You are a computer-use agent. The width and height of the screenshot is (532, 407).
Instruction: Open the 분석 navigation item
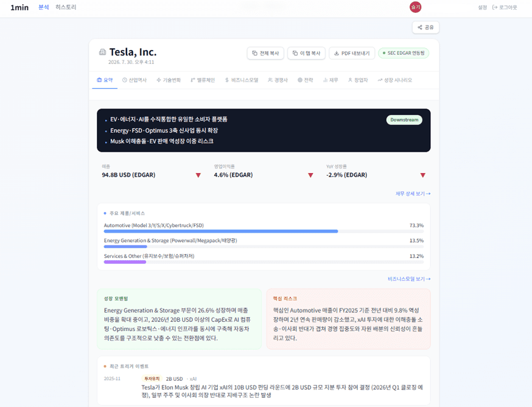(44, 7)
